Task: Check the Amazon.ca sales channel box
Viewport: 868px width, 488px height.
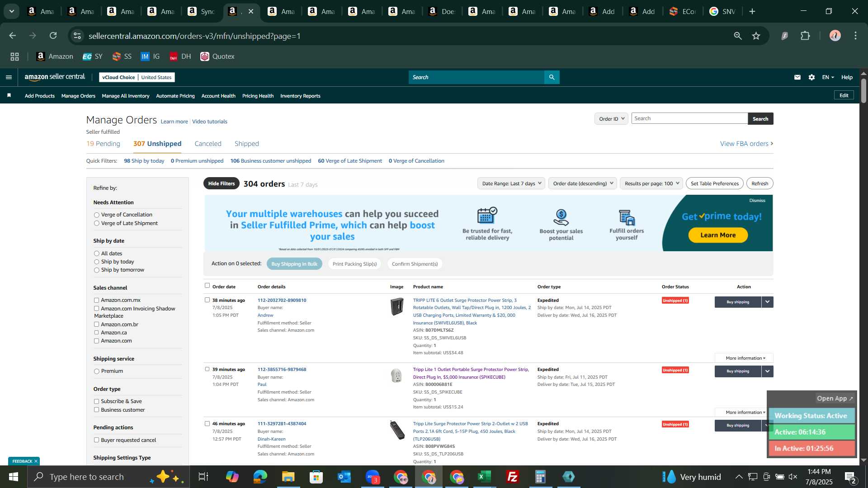Action: [96, 333]
